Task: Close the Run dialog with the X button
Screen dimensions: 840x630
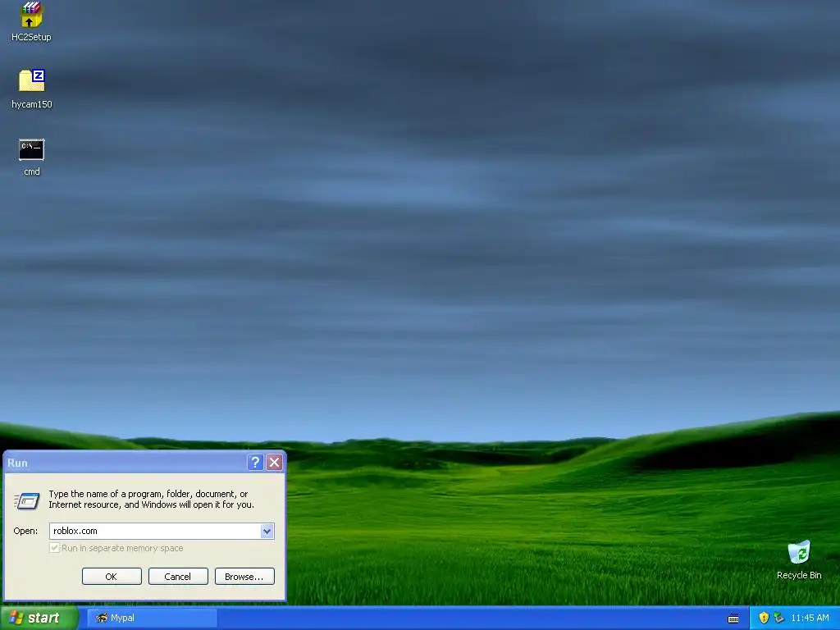Action: click(274, 463)
